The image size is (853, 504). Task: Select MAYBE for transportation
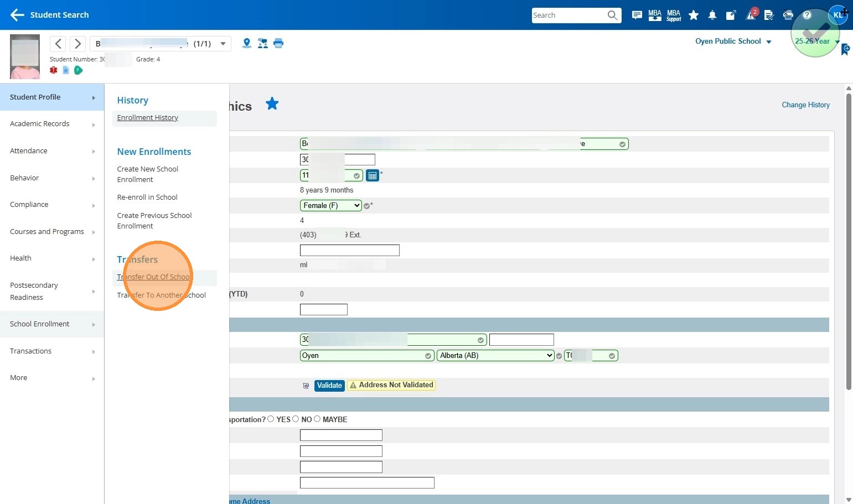317,419
